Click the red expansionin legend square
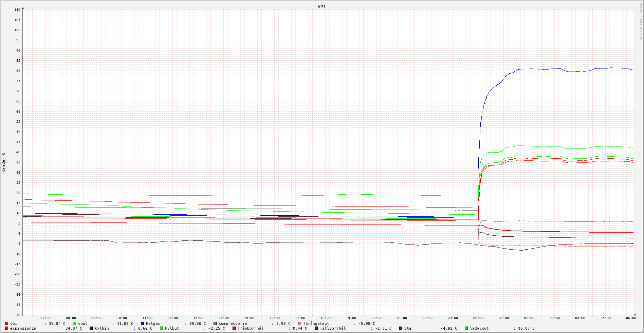This screenshot has height=333, width=644. 7,328
